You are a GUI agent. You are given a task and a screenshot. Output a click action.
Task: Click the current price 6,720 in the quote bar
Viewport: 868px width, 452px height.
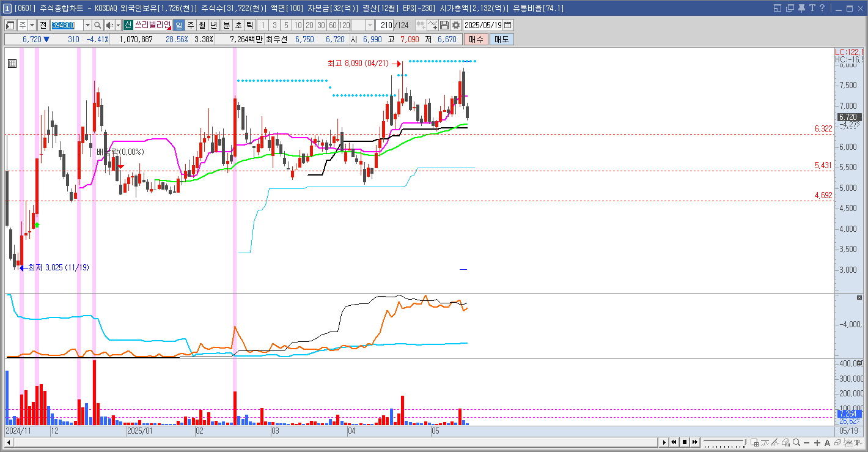pos(31,39)
